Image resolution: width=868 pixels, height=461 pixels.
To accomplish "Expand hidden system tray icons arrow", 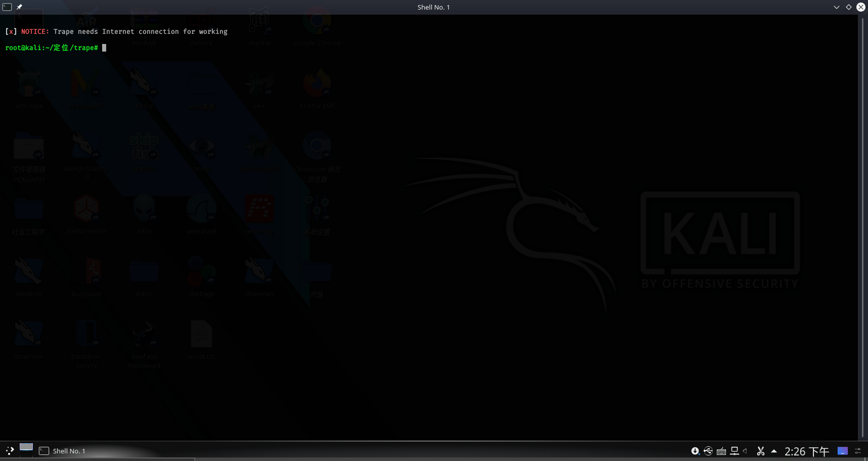I will (x=774, y=451).
